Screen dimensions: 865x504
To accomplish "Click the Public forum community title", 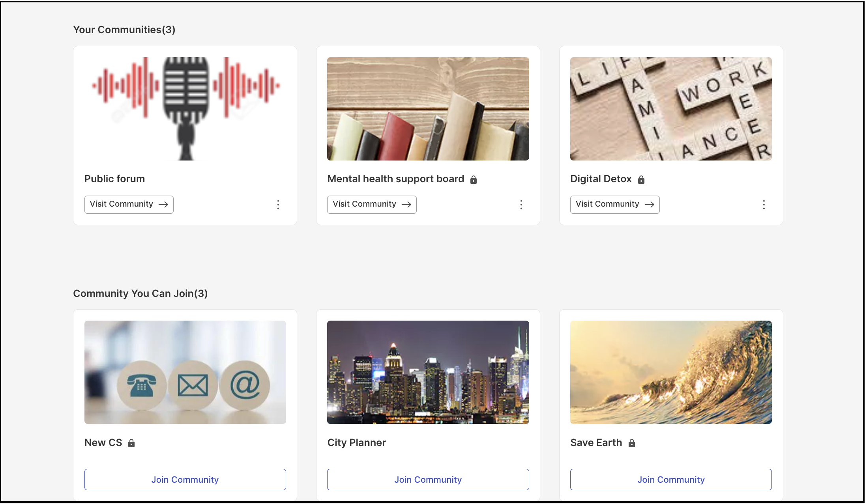I will pos(114,179).
